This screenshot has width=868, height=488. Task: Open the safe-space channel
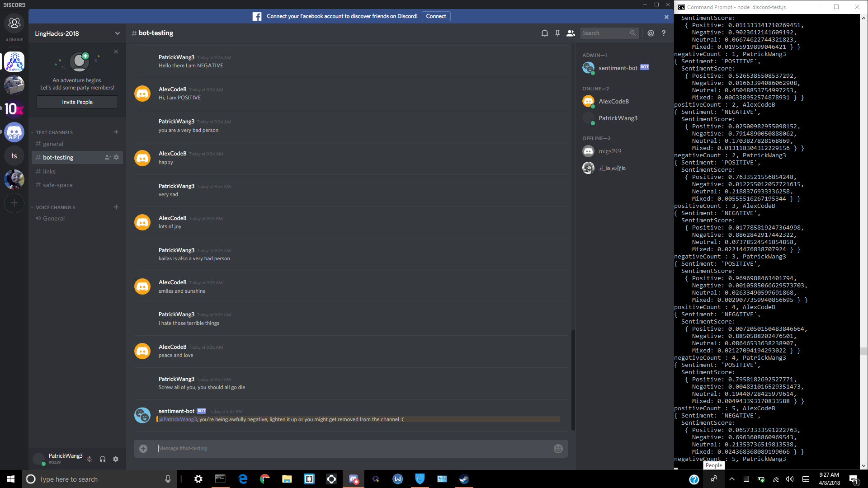tap(57, 185)
